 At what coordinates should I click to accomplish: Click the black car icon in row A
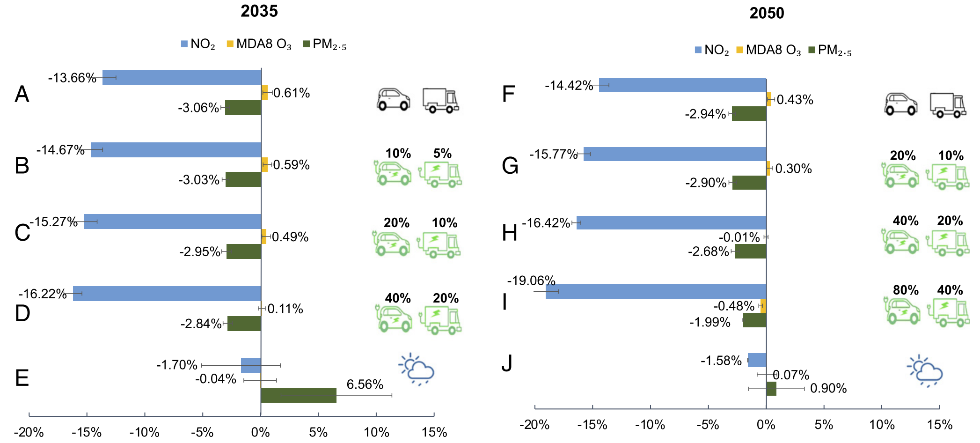click(394, 100)
